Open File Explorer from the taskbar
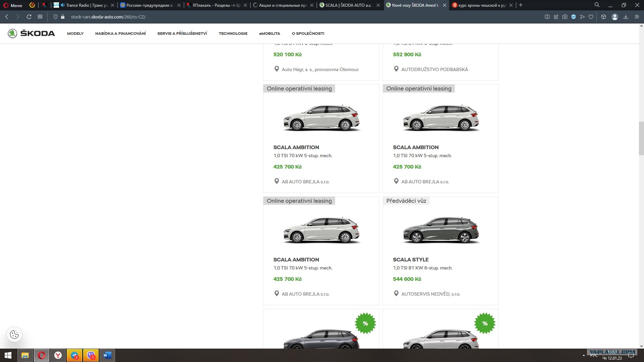644x362 pixels. point(25,355)
